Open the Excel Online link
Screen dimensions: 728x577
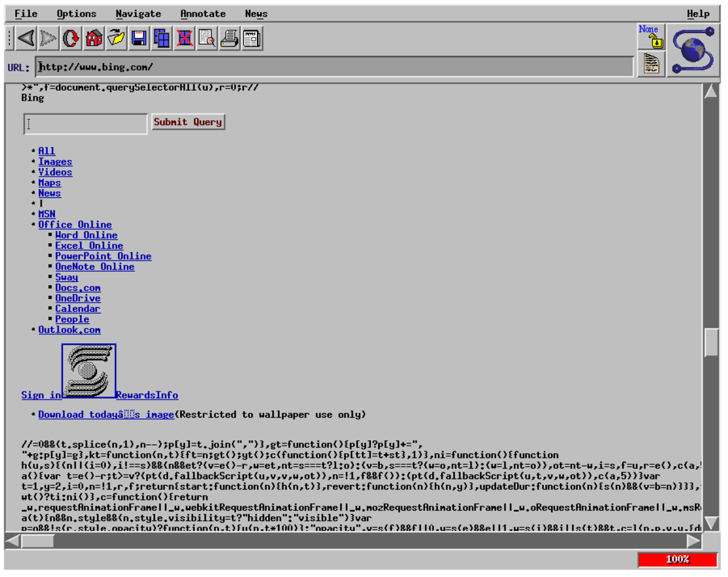[89, 246]
